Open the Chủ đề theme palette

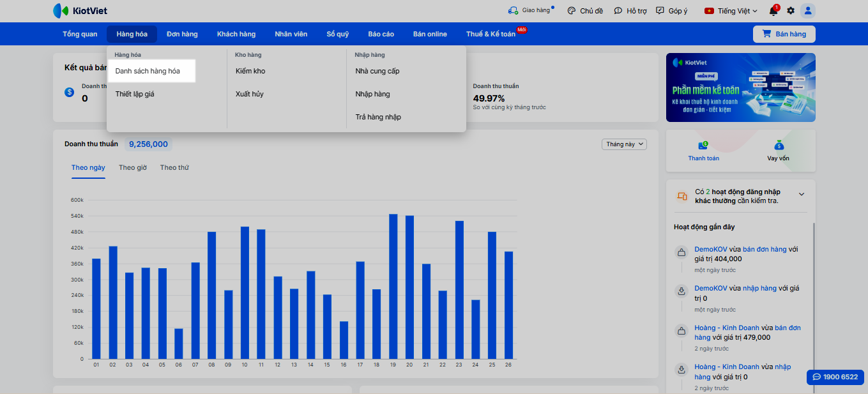coord(572,11)
